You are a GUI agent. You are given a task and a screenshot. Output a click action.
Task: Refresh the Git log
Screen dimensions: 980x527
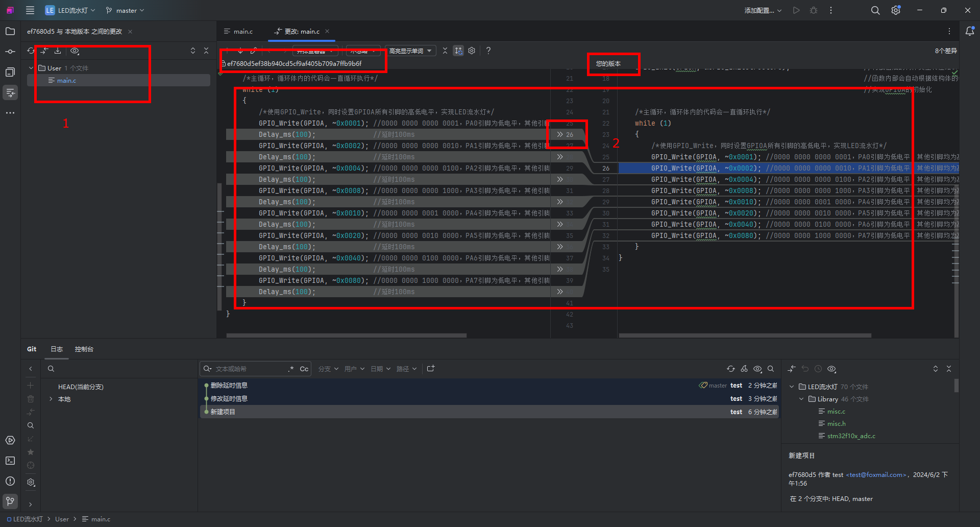click(x=731, y=369)
